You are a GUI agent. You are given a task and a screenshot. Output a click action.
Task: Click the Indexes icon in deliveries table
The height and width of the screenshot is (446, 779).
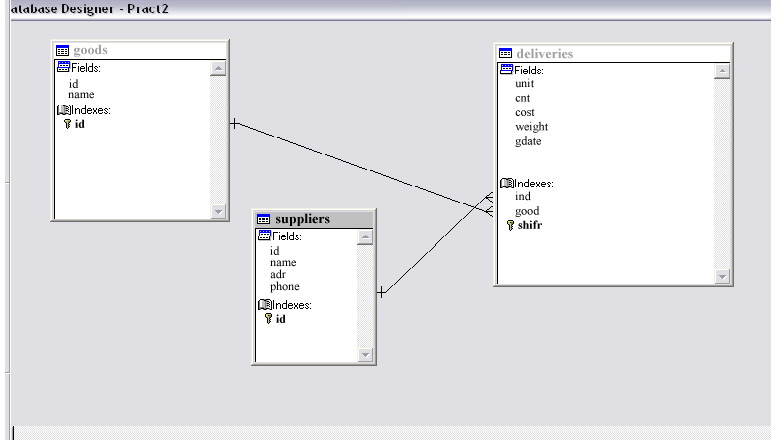(506, 183)
